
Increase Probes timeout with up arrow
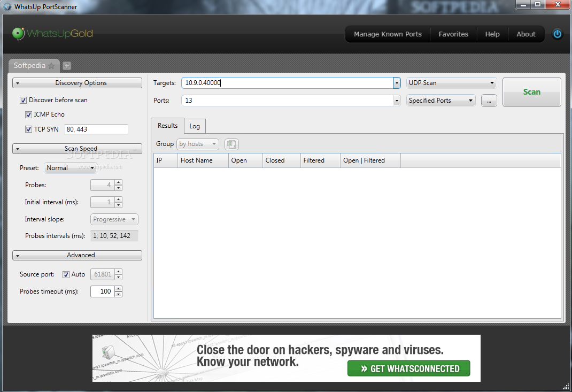tap(118, 289)
